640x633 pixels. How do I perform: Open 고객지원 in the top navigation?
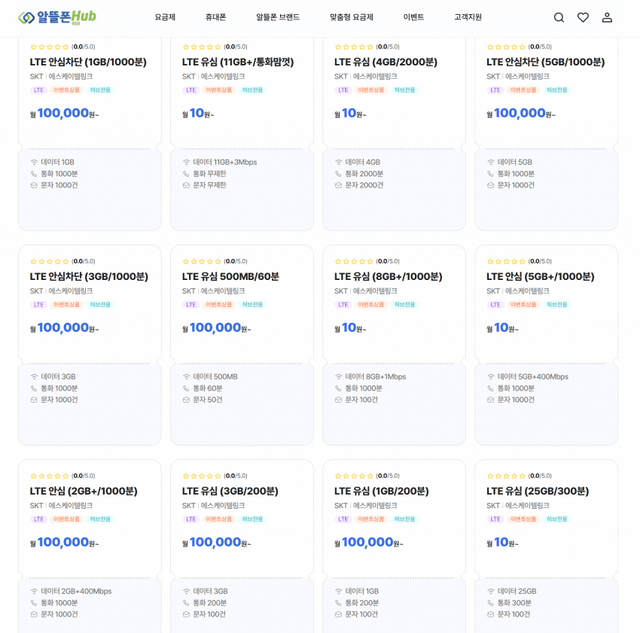[x=468, y=17]
